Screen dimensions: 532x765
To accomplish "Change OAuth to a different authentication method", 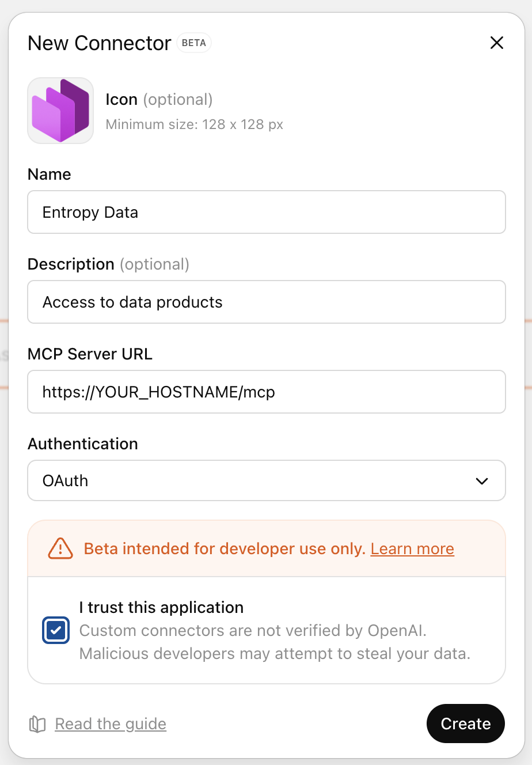I will tap(266, 480).
